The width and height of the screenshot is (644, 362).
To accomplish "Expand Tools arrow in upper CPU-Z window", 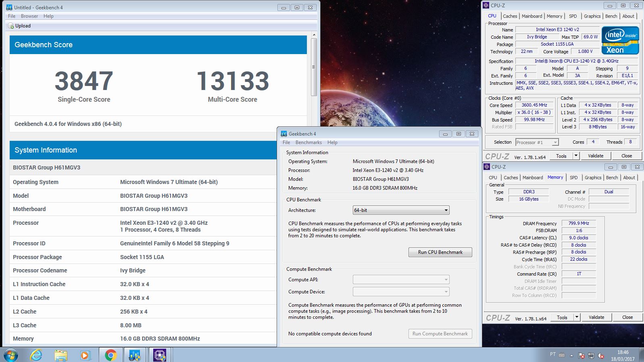I will click(576, 156).
